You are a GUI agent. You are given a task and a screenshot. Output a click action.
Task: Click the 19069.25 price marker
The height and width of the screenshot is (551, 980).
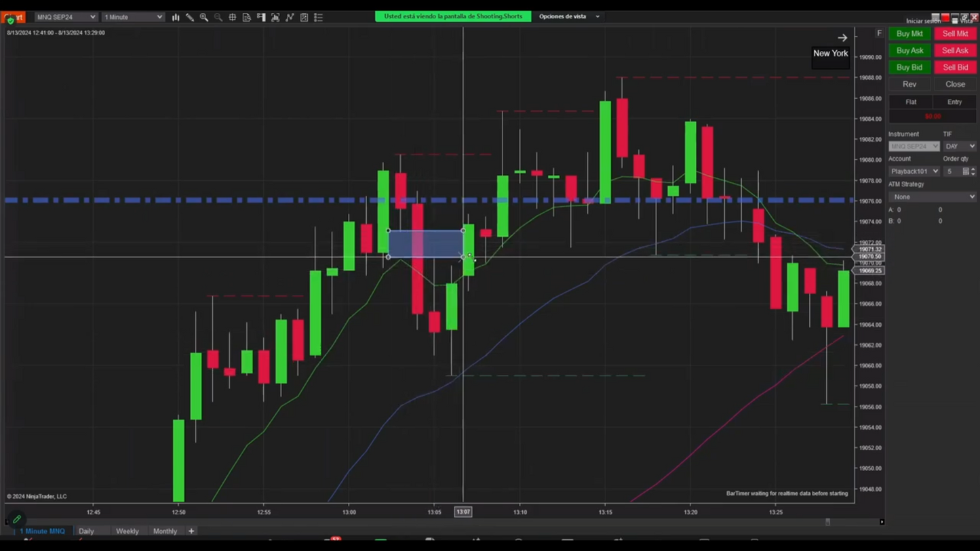[x=870, y=271]
